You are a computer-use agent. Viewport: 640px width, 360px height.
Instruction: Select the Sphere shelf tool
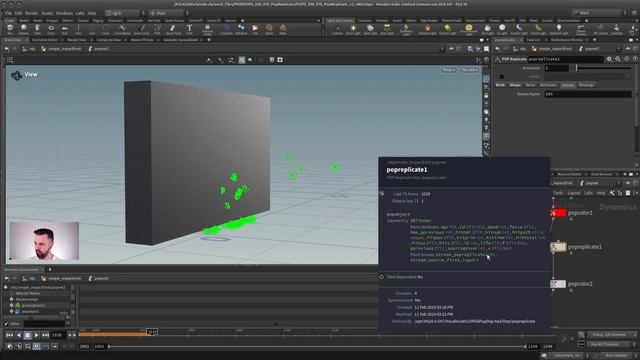24,29
